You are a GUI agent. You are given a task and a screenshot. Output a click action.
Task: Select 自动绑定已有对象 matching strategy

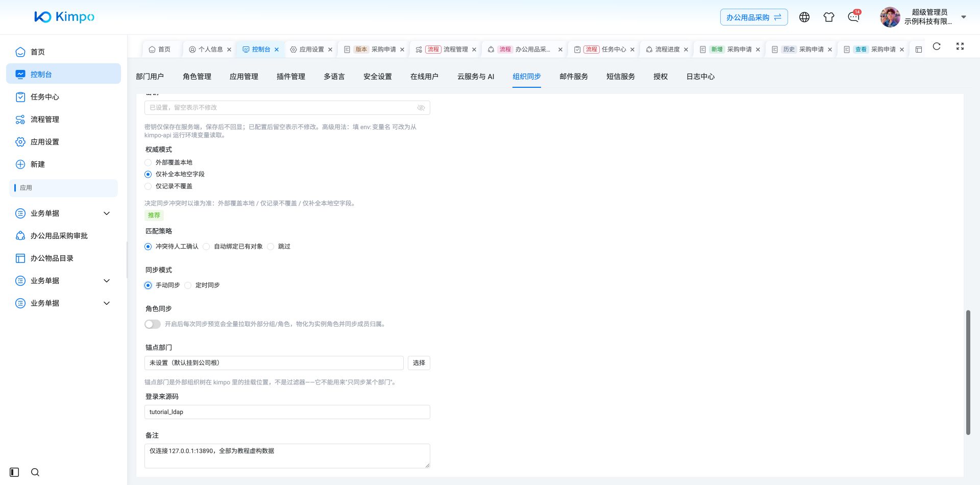tap(206, 247)
